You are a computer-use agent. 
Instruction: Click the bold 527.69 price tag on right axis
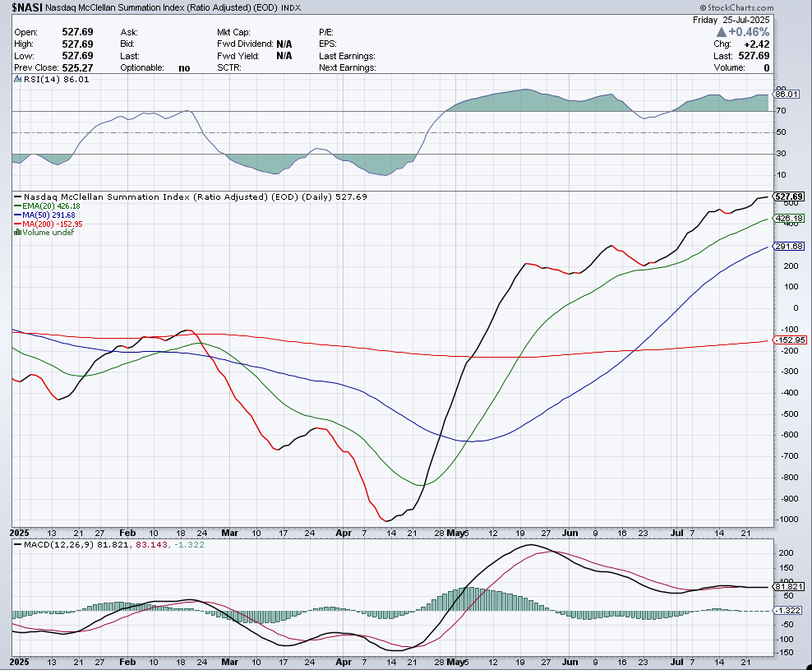point(789,196)
